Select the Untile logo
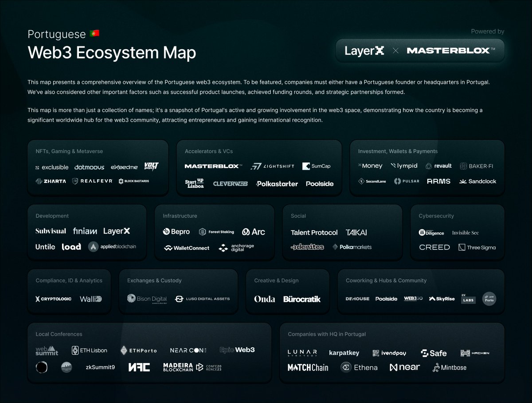This screenshot has width=532, height=403. point(45,247)
